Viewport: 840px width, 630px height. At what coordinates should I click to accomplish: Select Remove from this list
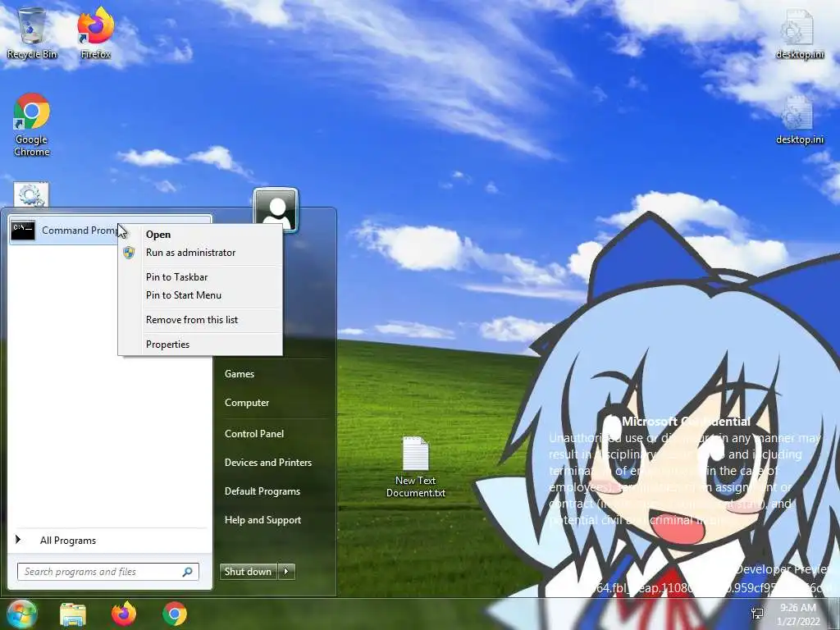point(200,320)
